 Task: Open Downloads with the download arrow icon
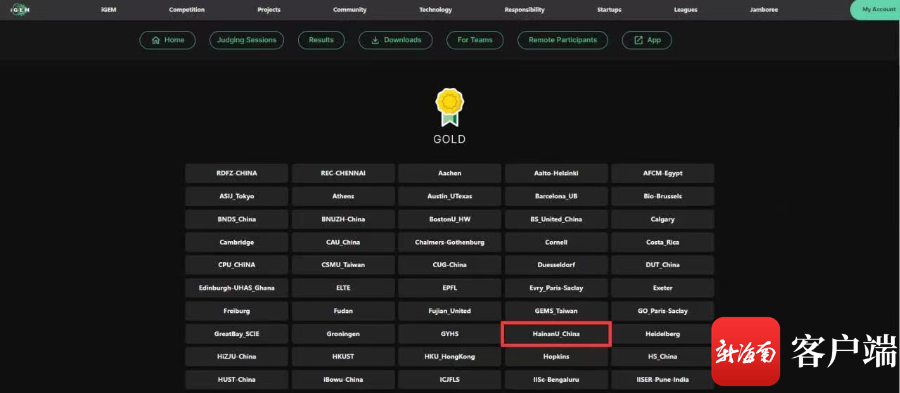click(395, 40)
